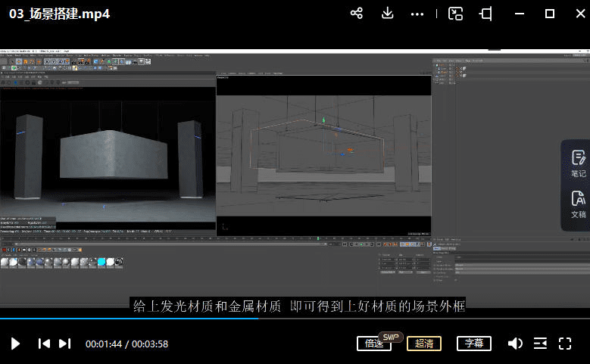The width and height of the screenshot is (590, 364).
Task: Open the Size dropdown in coordinates
Action: pyautogui.click(x=405, y=272)
